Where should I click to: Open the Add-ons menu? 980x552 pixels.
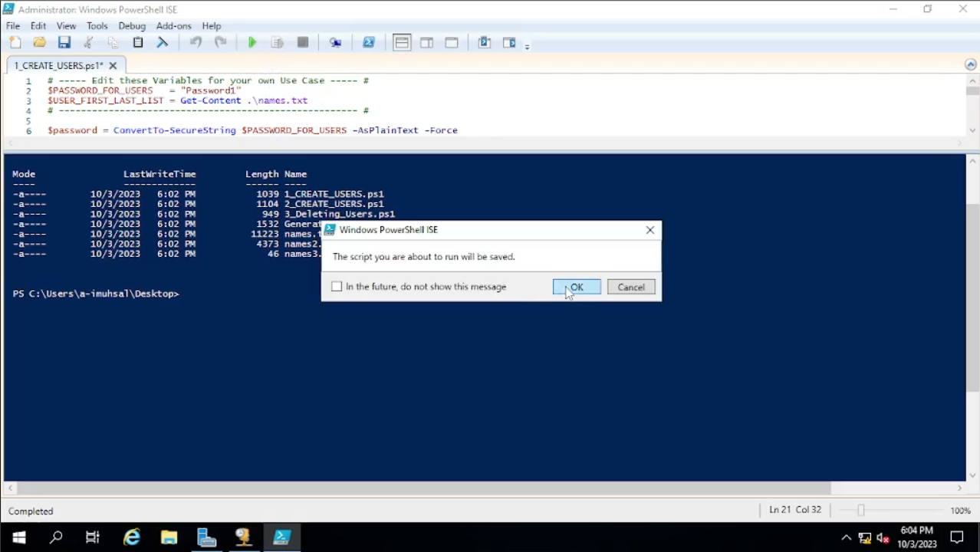tap(173, 26)
